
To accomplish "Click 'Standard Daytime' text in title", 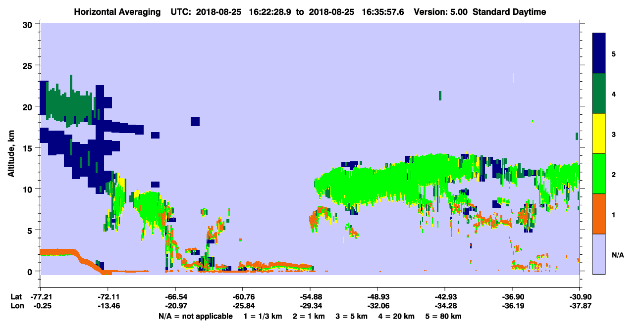I will (509, 12).
